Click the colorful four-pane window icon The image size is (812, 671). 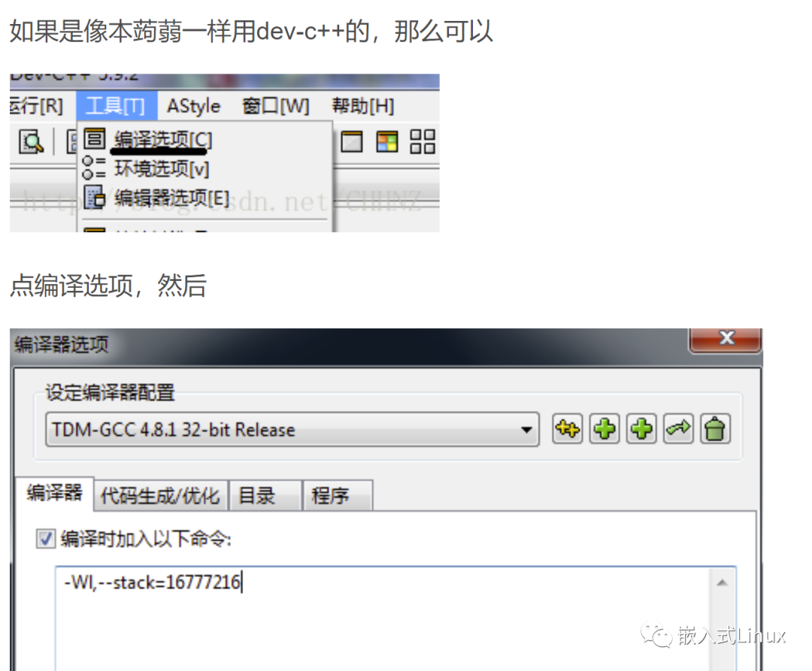click(387, 142)
